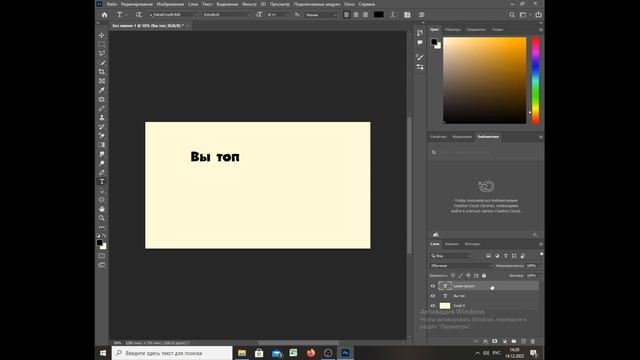Screen dimensions: 640x360
Task: Select the Gradient tool
Action: click(102, 145)
